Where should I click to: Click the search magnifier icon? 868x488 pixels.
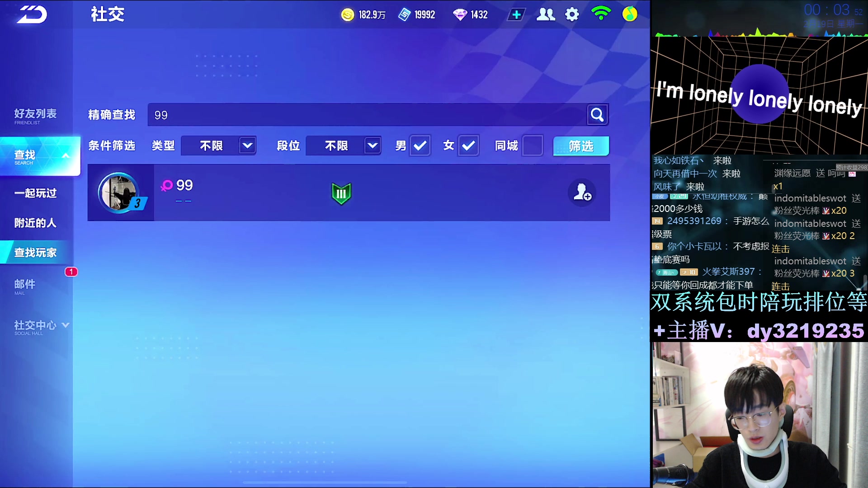pyautogui.click(x=597, y=115)
